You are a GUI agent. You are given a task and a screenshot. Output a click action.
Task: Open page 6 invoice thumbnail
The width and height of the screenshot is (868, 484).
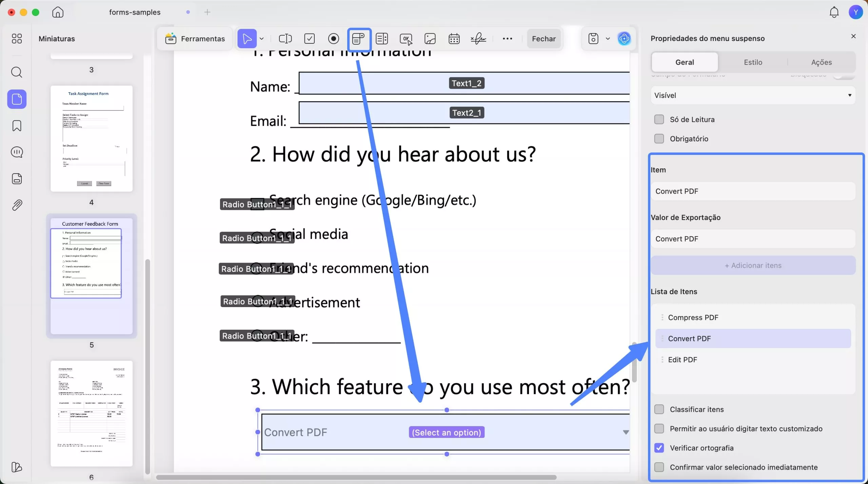pos(92,414)
